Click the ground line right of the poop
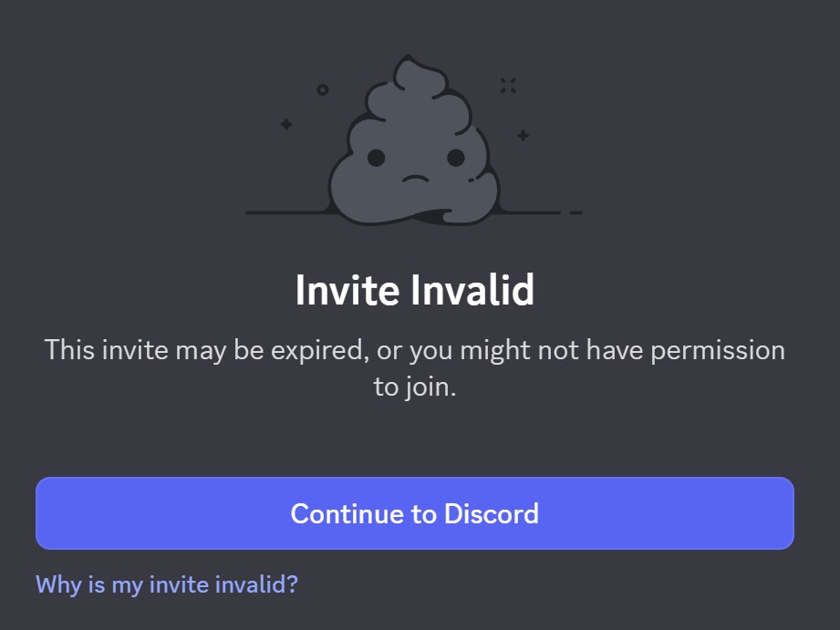Screen dimensions: 840x630 click(x=530, y=212)
